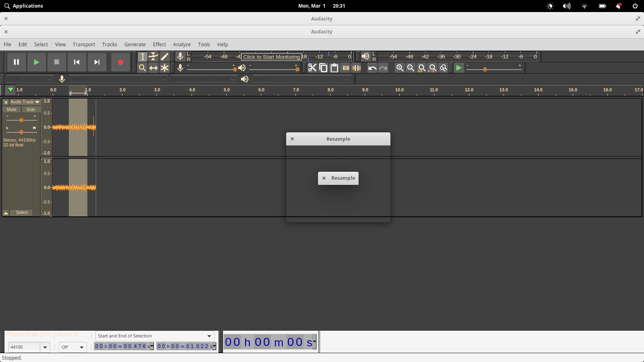Click Start Monitoring on recording meter
This screenshot has height=362, width=644.
pos(272,57)
